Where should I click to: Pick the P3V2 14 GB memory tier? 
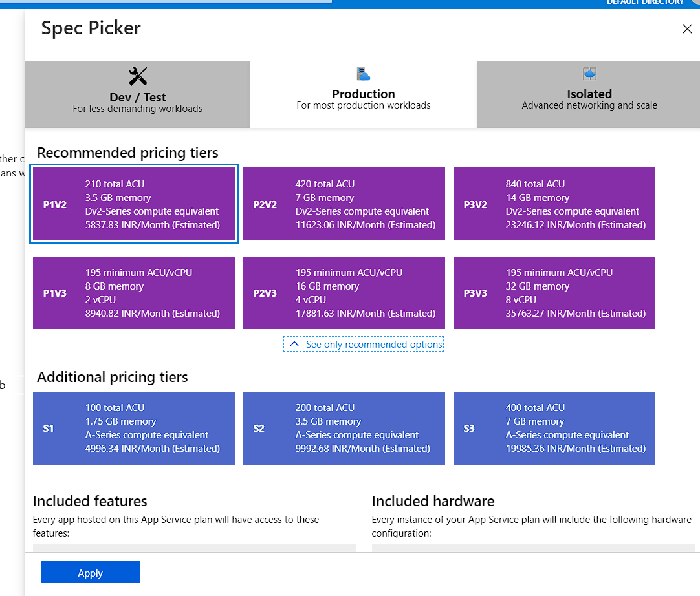tap(554, 204)
